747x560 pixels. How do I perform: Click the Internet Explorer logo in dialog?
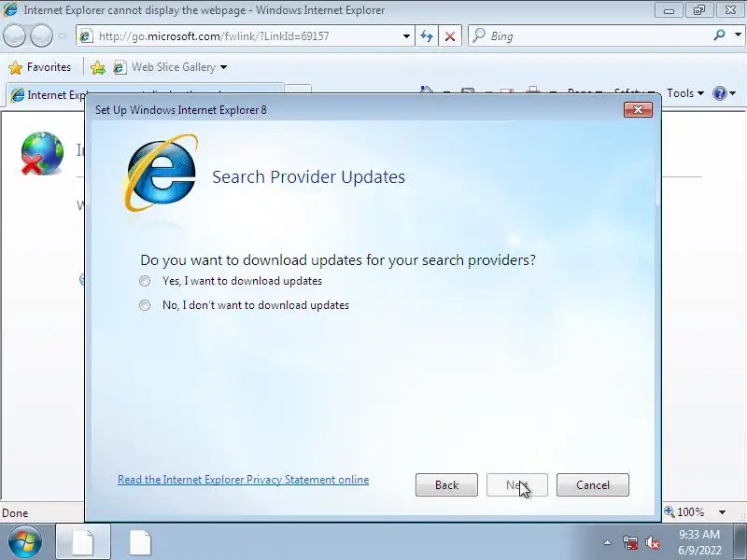tap(161, 173)
